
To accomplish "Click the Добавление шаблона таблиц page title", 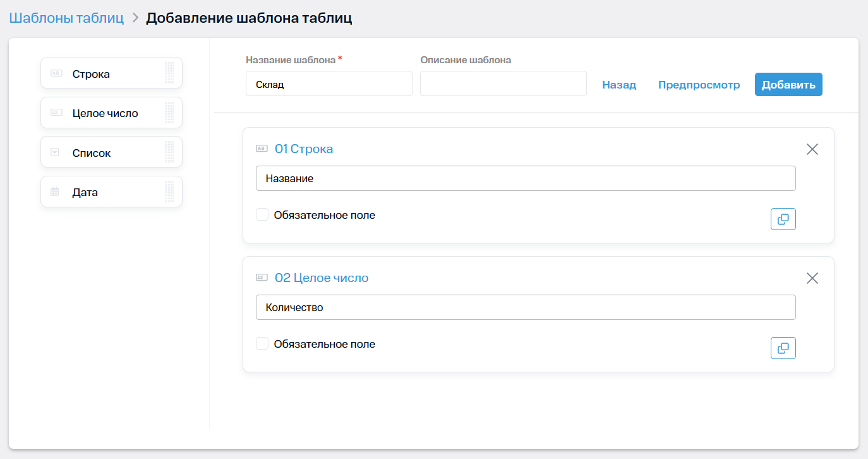I will (249, 18).
